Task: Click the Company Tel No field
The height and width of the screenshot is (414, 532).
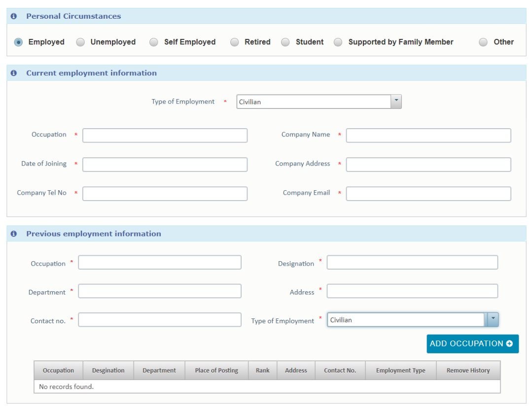Action: (165, 194)
